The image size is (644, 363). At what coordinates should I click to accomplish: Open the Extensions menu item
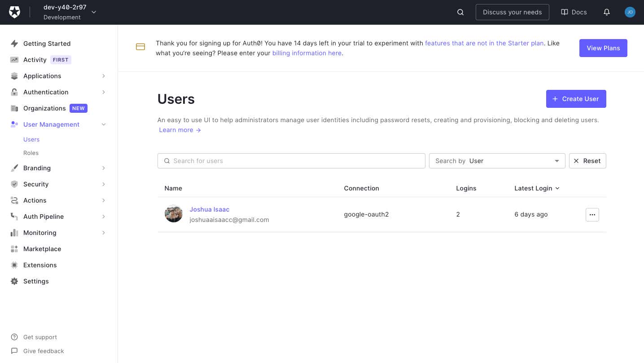pos(40,265)
